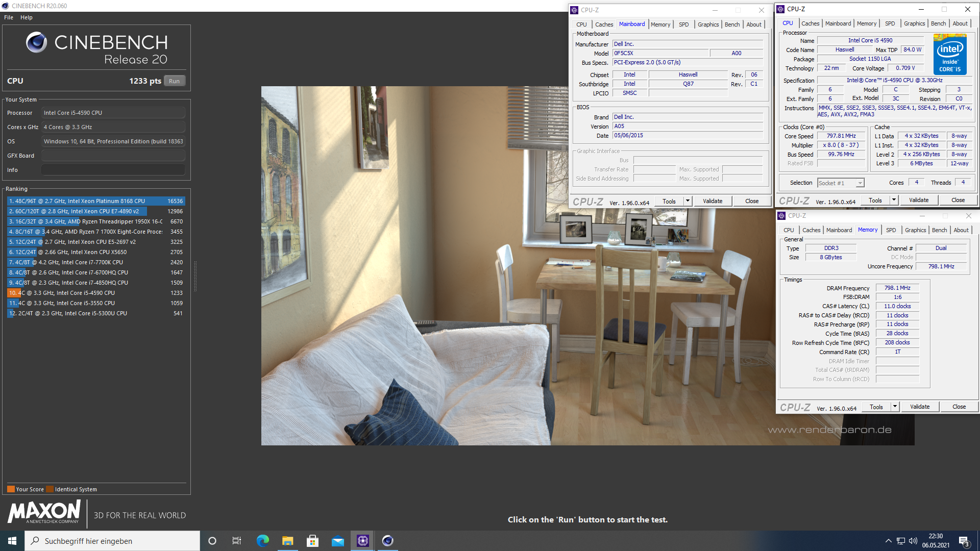
Task: Click the Run button for the CPU test
Action: (175, 81)
